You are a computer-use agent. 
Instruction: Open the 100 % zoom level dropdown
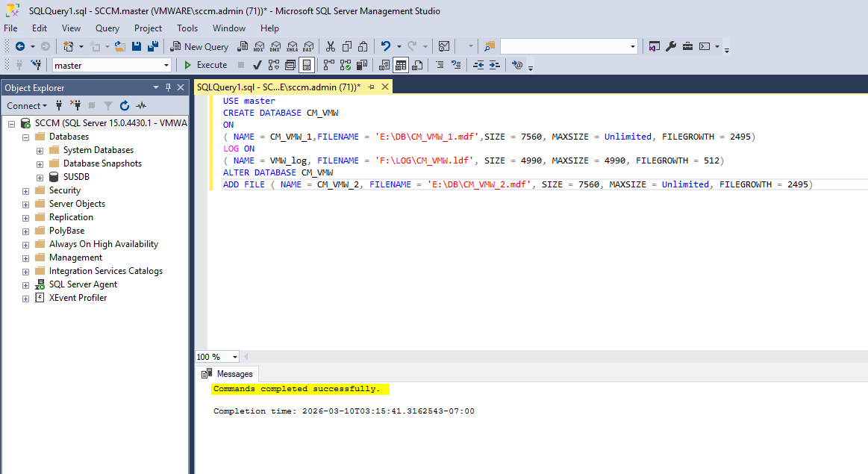(x=235, y=357)
